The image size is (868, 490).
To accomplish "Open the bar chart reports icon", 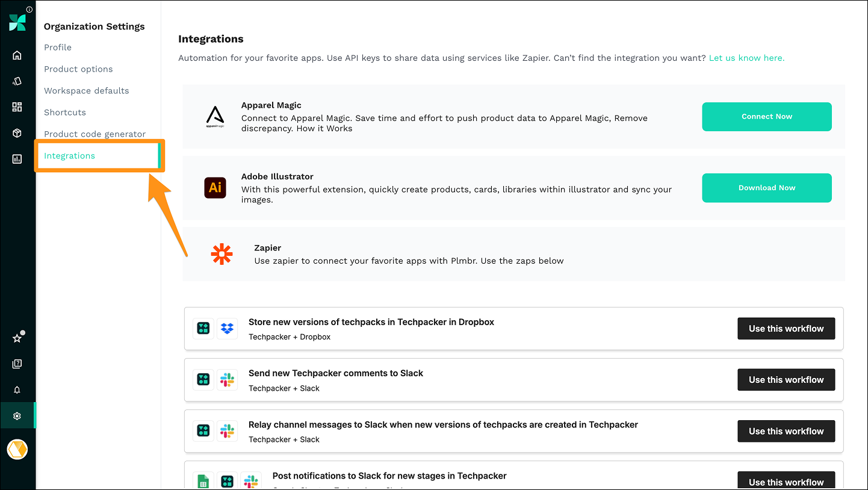I will coord(17,159).
